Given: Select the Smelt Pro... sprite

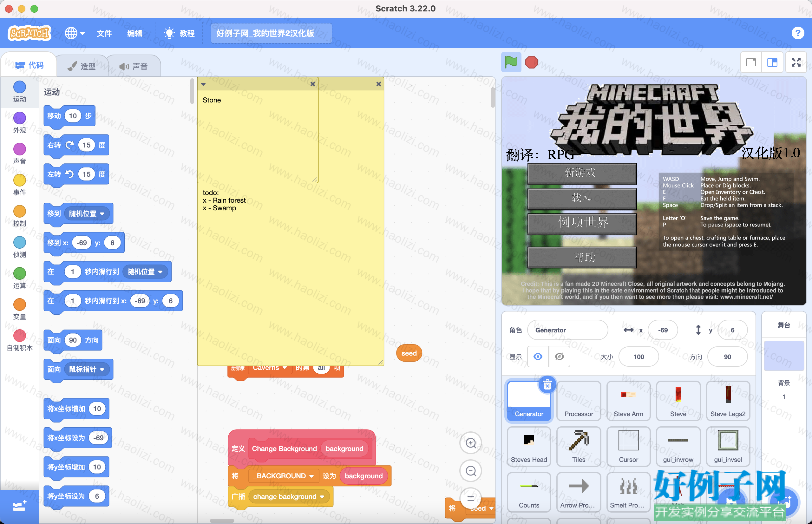Looking at the screenshot, I should click(628, 492).
